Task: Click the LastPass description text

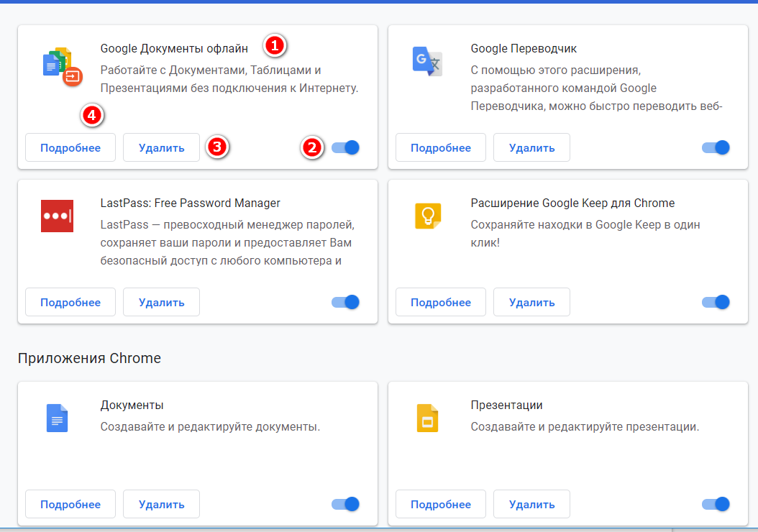Action: [x=227, y=242]
